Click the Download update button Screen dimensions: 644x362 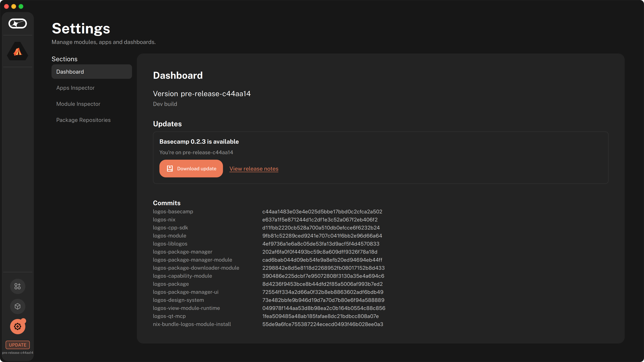tap(191, 169)
